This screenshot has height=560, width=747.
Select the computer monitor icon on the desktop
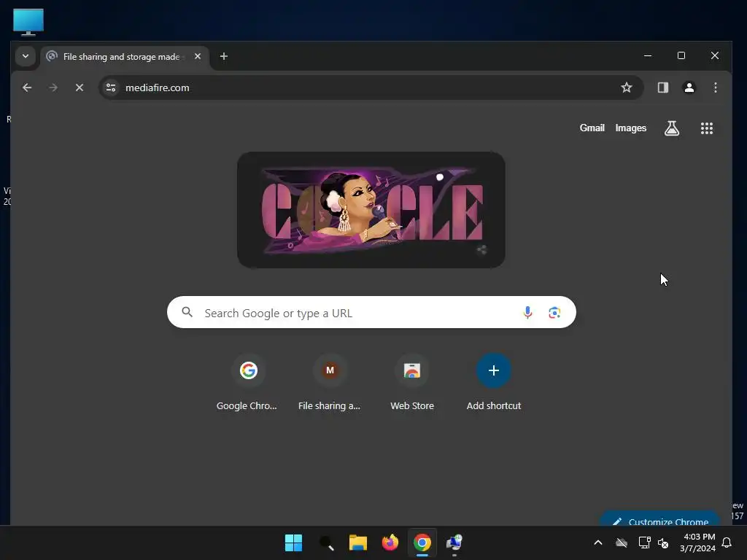coord(28,22)
